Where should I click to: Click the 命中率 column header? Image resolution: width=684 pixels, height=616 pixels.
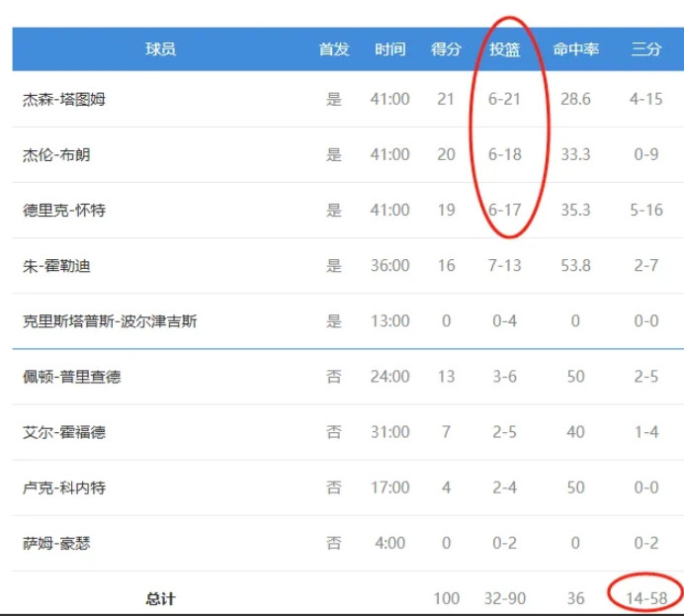(576, 48)
